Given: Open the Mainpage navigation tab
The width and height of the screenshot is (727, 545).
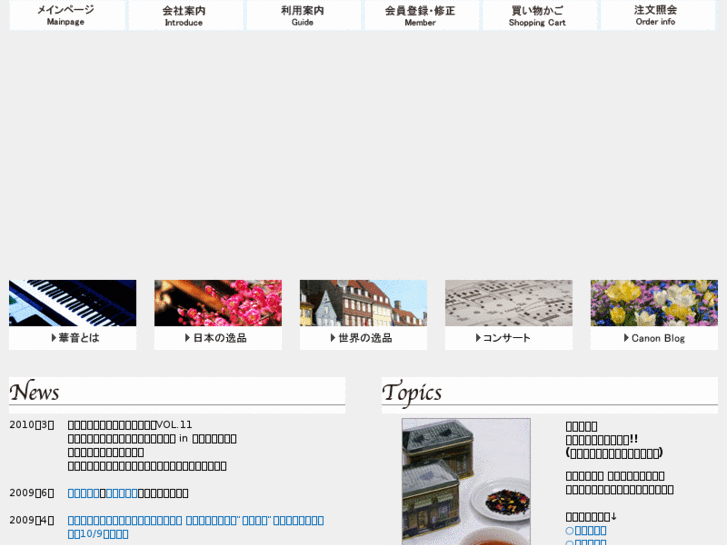Looking at the screenshot, I should click(67, 15).
